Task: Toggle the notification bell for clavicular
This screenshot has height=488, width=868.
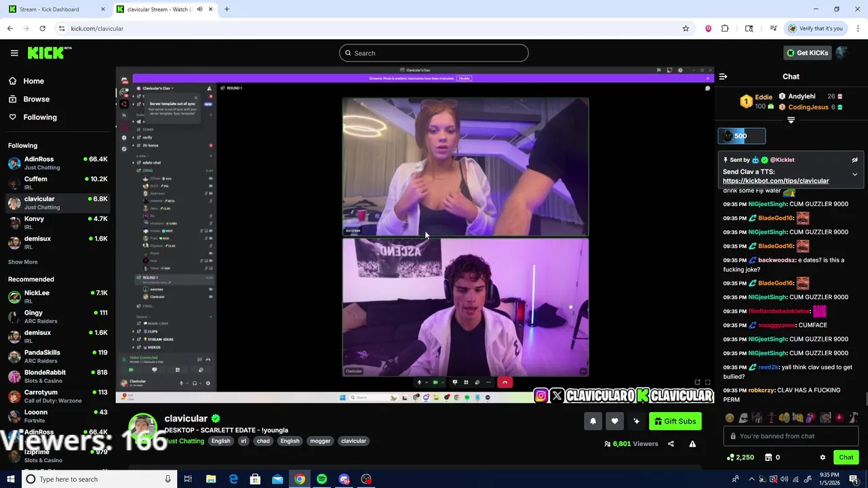Action: [593, 422]
